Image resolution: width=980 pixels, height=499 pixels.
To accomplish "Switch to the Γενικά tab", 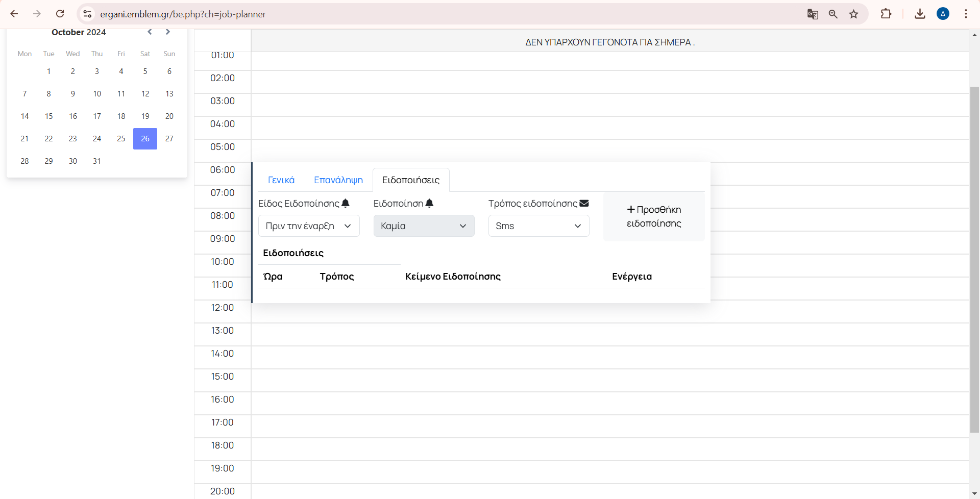I will 281,180.
